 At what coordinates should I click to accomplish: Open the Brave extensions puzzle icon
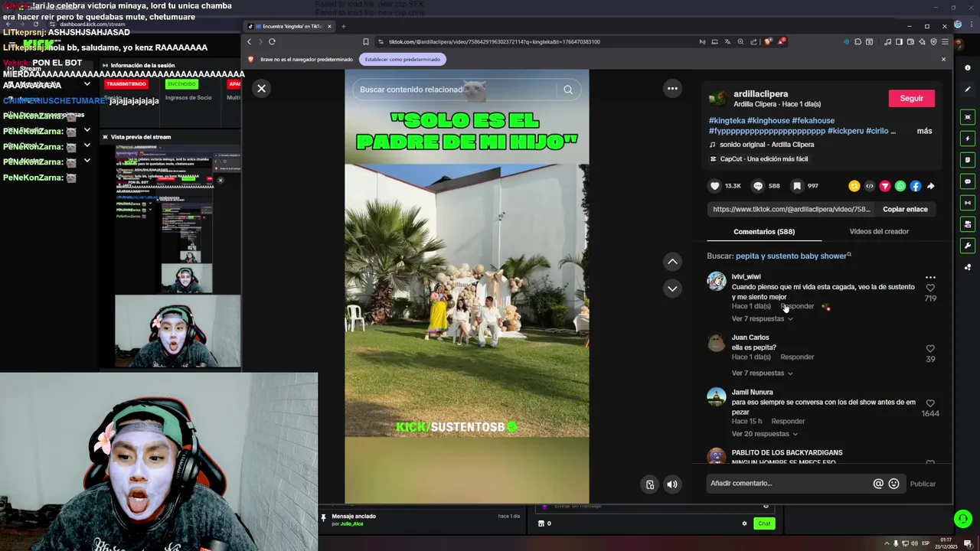[x=857, y=41]
